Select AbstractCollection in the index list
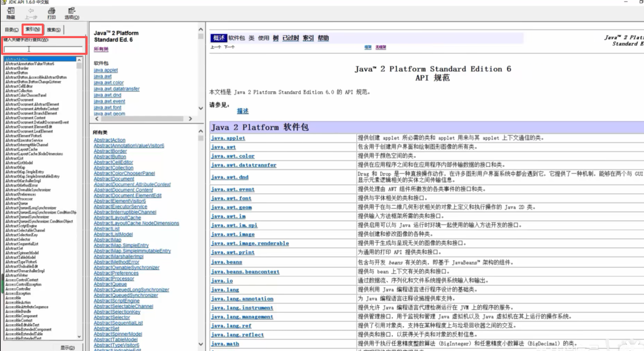This screenshot has width=644, height=351. click(19, 91)
